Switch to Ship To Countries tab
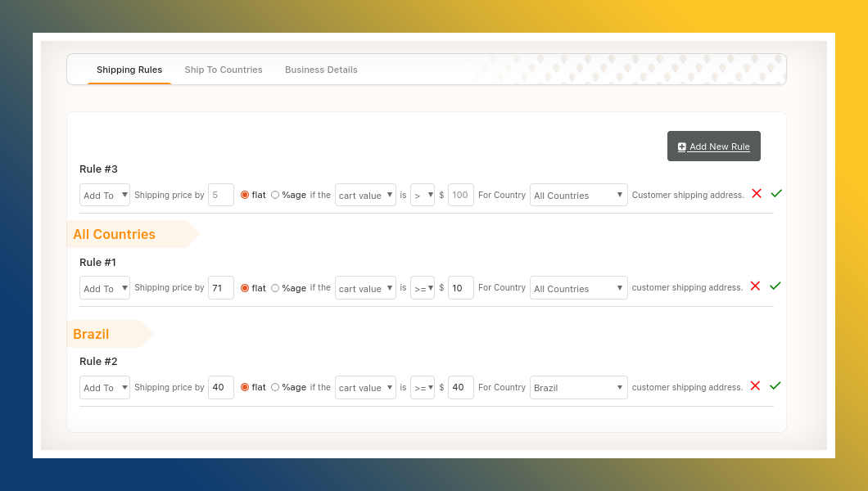The height and width of the screenshot is (491, 868). point(224,70)
